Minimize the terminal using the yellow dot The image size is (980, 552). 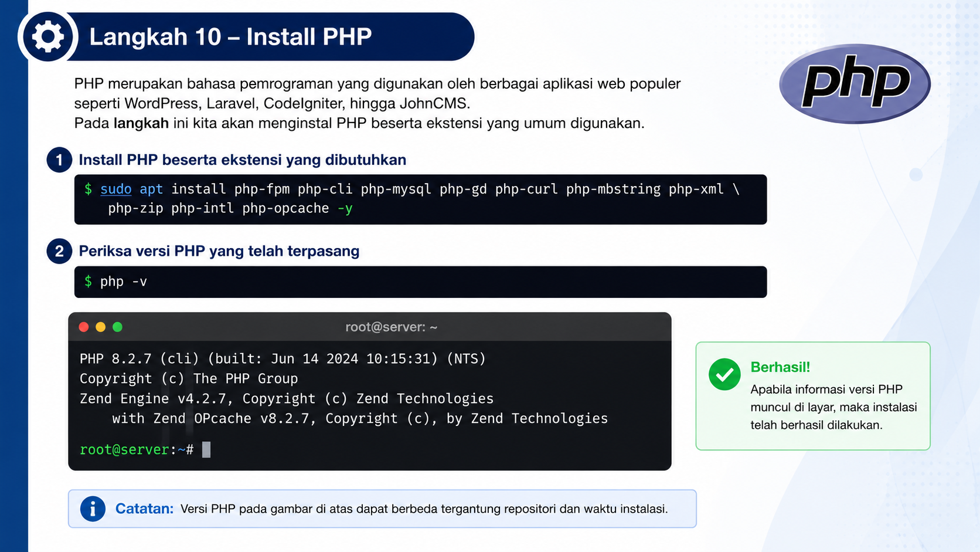coord(101,327)
